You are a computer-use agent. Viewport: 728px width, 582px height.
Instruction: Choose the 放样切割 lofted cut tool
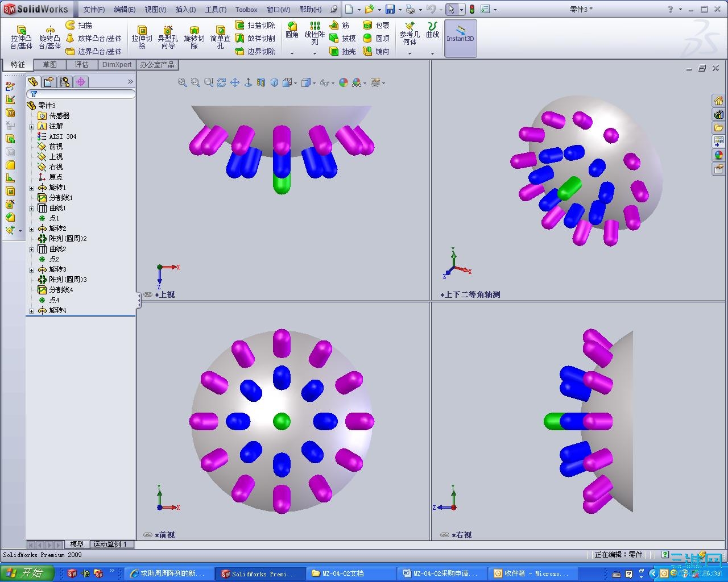255,38
